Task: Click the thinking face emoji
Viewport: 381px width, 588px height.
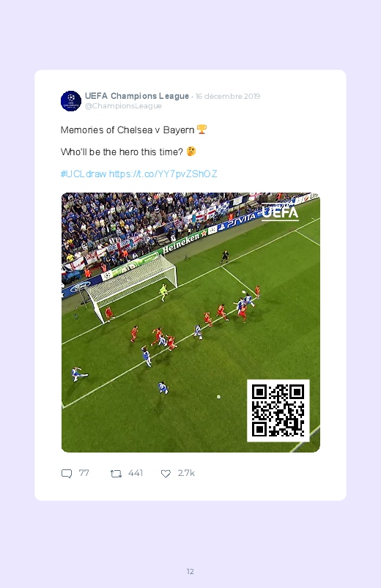Action: coord(191,151)
